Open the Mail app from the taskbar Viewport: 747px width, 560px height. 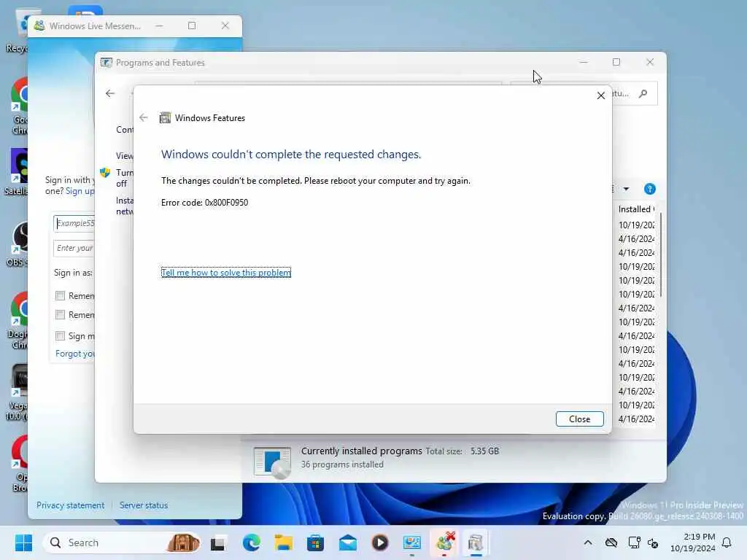[x=348, y=542]
